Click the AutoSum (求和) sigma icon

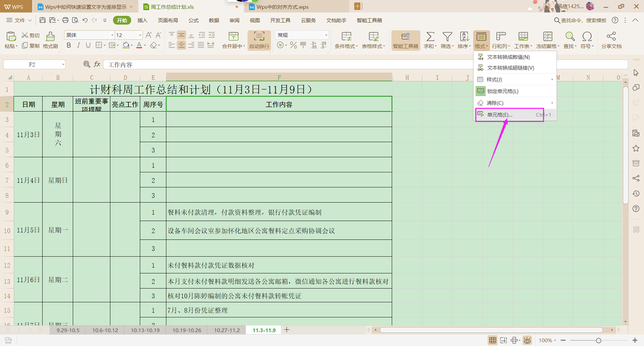coord(430,37)
